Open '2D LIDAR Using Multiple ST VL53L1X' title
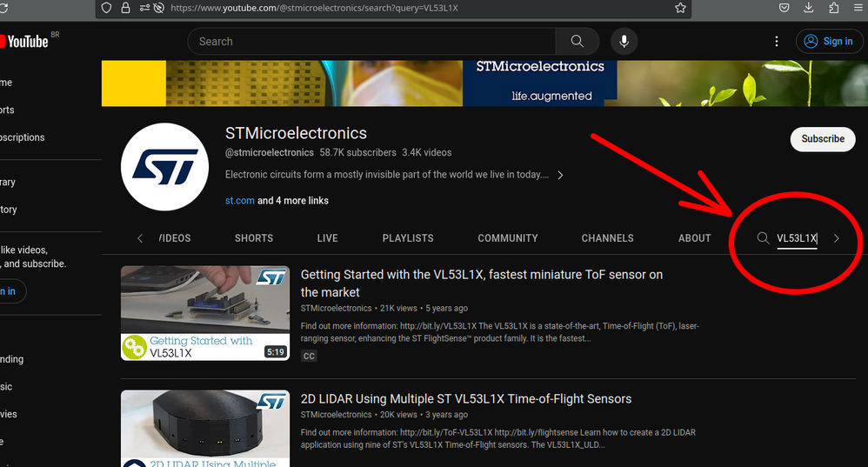This screenshot has height=467, width=868. pyautogui.click(x=466, y=399)
